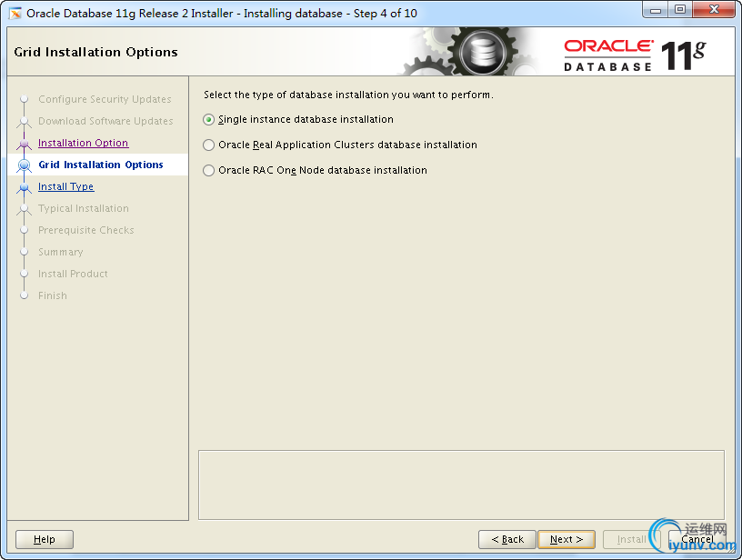
Task: Click the Finish step label
Action: (x=53, y=295)
